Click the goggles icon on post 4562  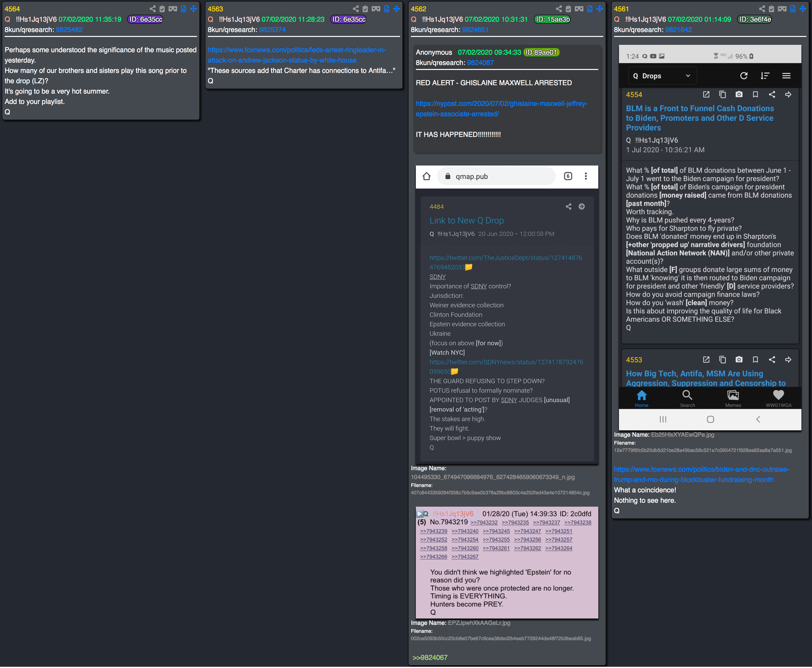(x=579, y=9)
